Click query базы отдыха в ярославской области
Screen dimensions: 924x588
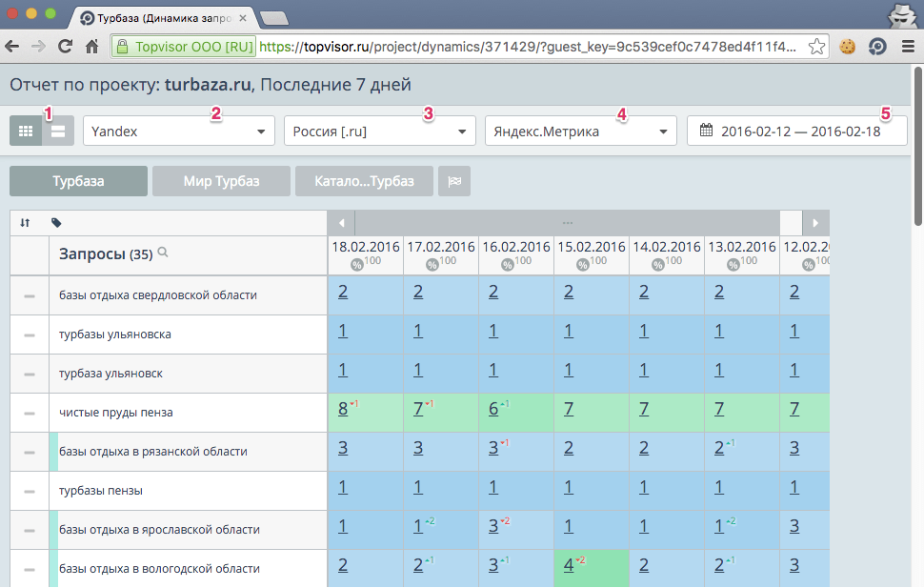(159, 530)
